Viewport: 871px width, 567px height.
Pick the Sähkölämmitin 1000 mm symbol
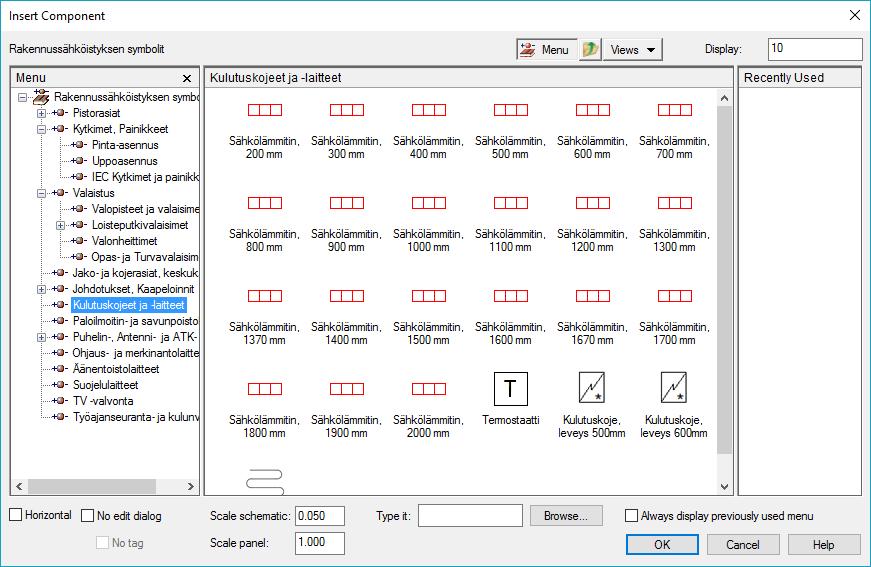coord(429,203)
